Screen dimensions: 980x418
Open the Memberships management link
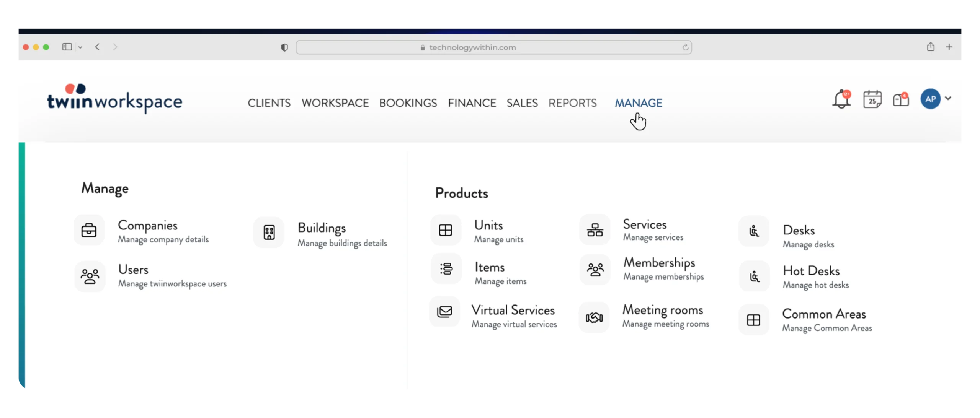point(659,263)
